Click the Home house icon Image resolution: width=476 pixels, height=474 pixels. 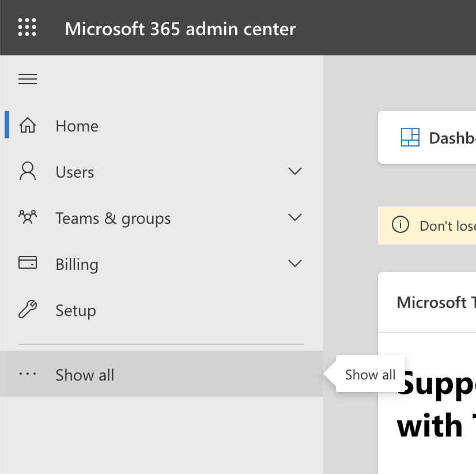[28, 125]
